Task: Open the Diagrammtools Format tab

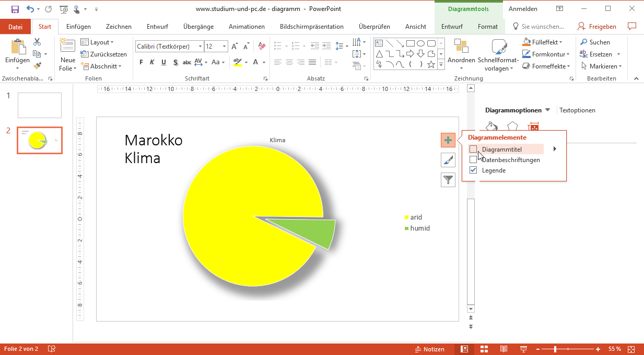Action: pos(488,27)
